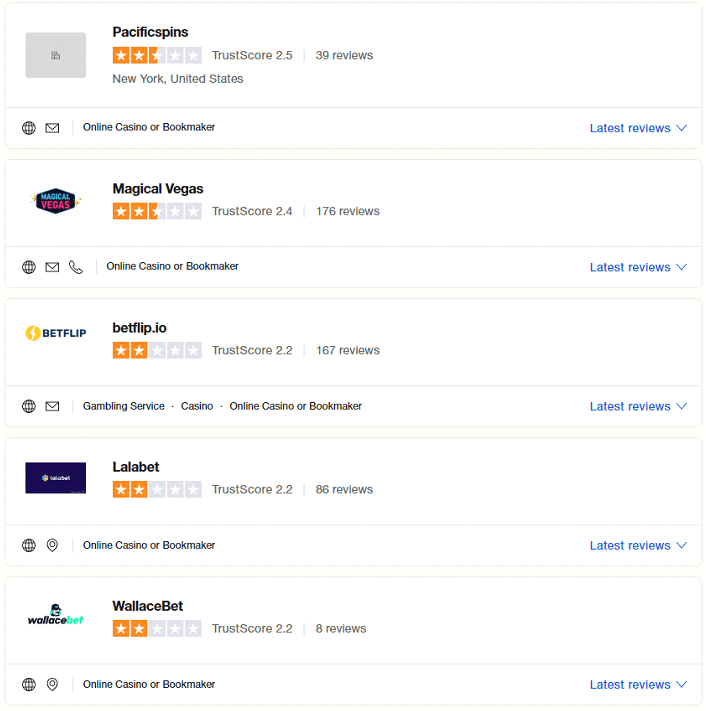Expand Latest reviews for Pacificspins
This screenshot has height=711, width=706.
[x=638, y=128]
